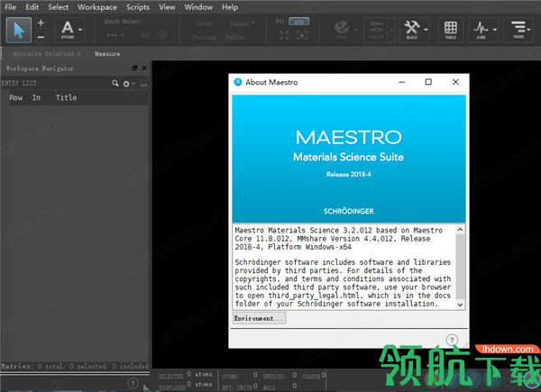This screenshot has height=392, width=541.
Task: Click the Quick Select All button
Action: 145,35
